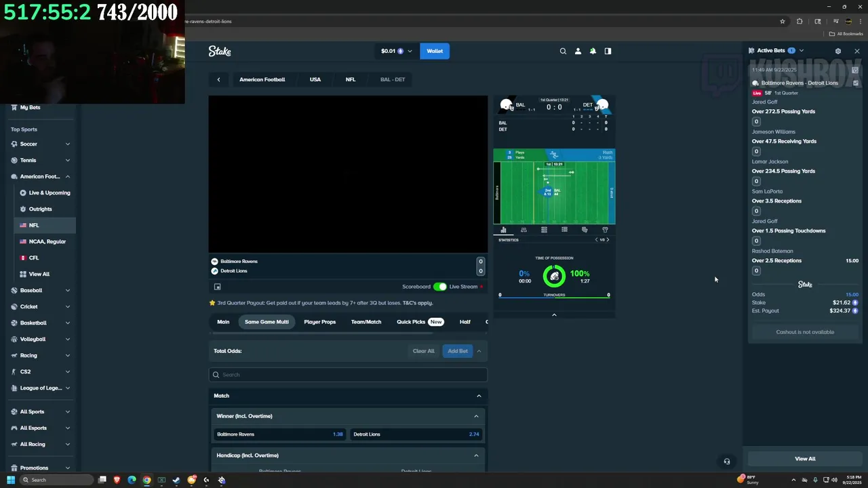The image size is (868, 488).
Task: Expand the Total Odds chevron
Action: (x=479, y=351)
